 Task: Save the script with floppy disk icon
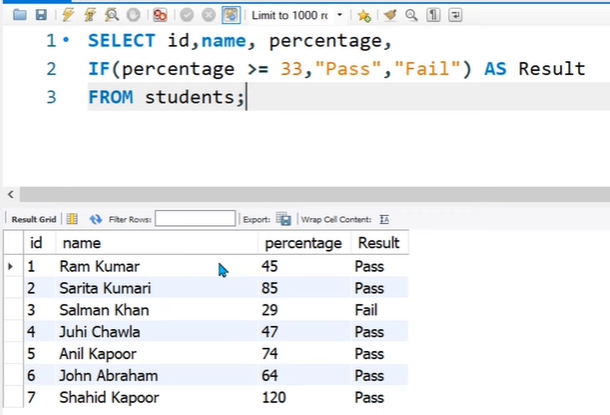tap(41, 15)
